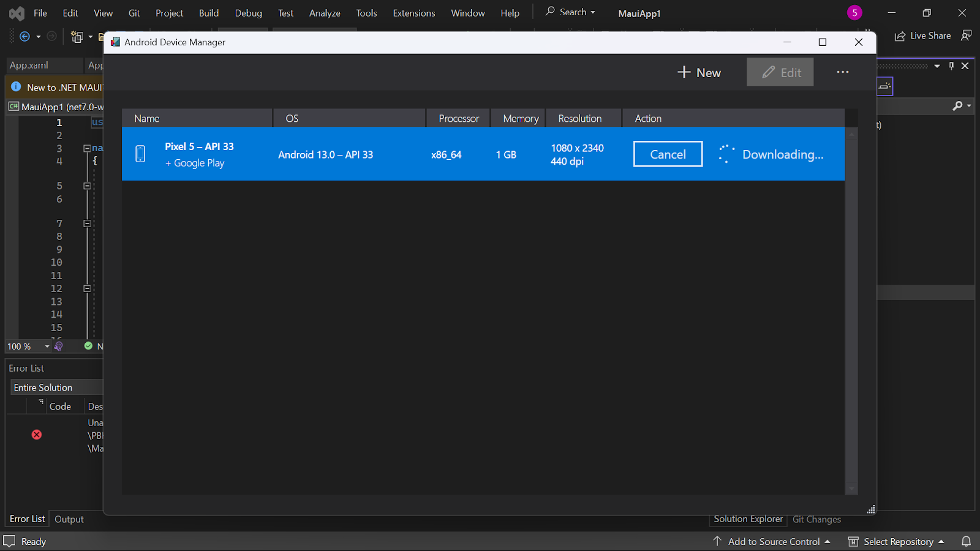The image size is (980, 551).
Task: Open the File menu
Action: [x=40, y=13]
